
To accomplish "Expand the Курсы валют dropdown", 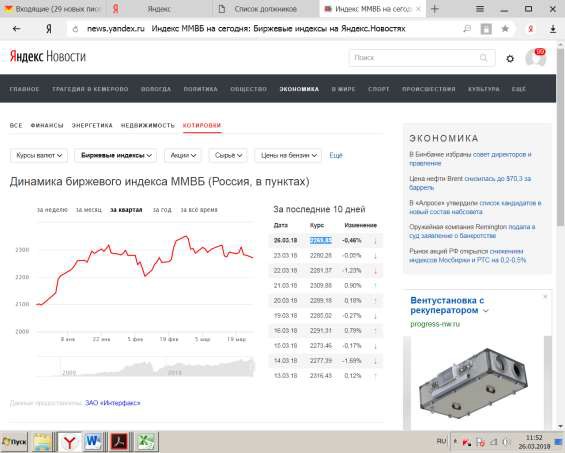I will point(39,155).
